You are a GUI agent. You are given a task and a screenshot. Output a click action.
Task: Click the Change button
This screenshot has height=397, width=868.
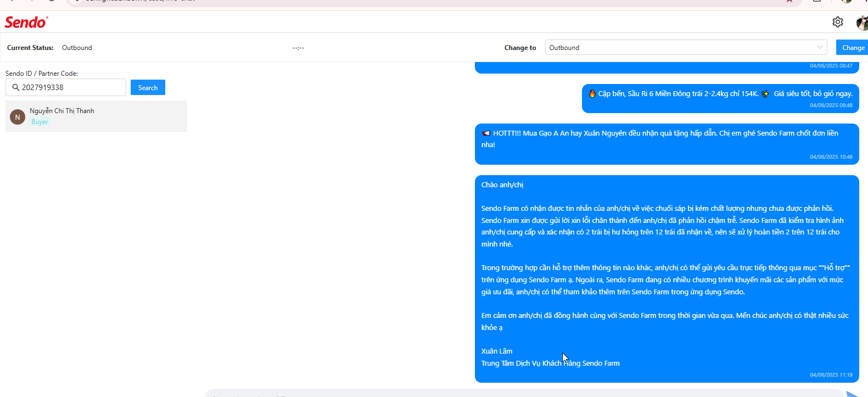853,48
